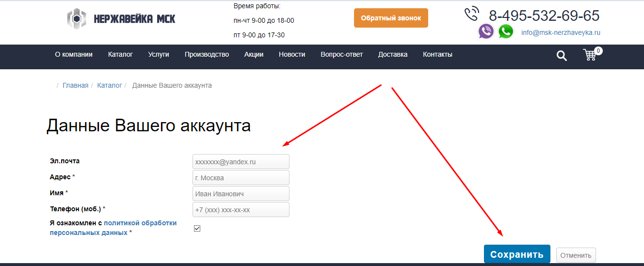The width and height of the screenshot is (644, 266).
Task: Open the Услуги menu item
Action: pyautogui.click(x=159, y=54)
